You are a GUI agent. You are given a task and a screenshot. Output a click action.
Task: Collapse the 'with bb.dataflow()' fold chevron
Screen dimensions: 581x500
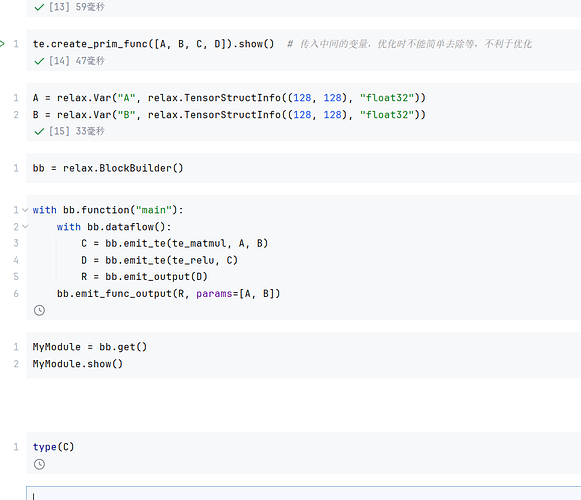point(25,226)
